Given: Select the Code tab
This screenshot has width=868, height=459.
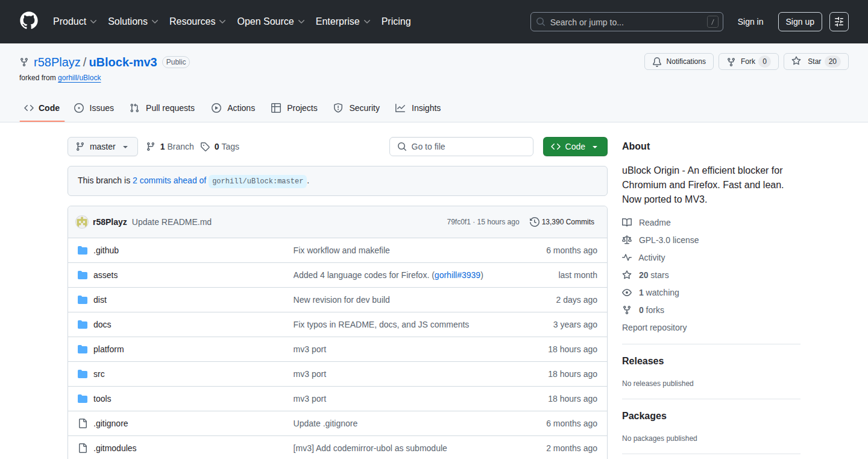Looking at the screenshot, I should [42, 108].
